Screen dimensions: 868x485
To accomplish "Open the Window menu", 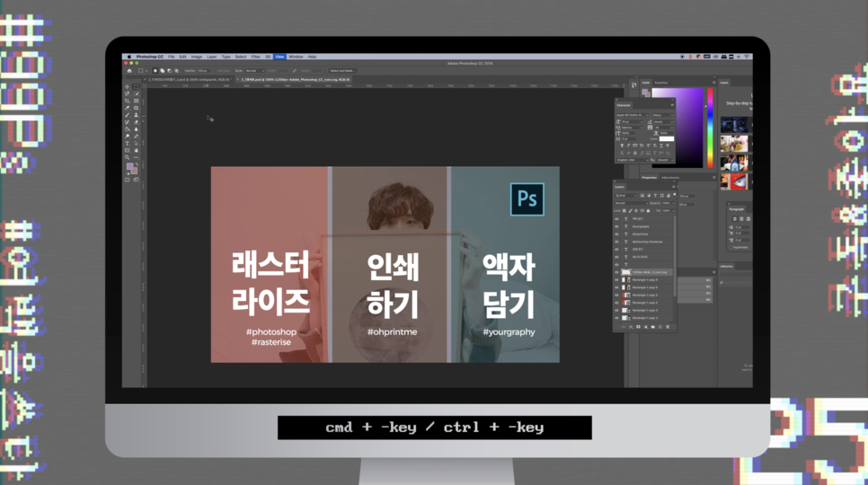I will click(x=296, y=57).
